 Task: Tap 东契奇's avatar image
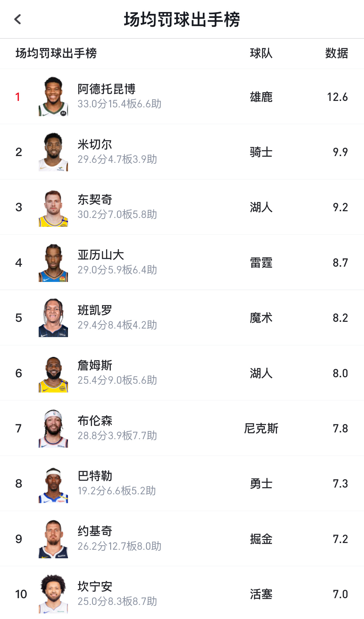[53, 207]
